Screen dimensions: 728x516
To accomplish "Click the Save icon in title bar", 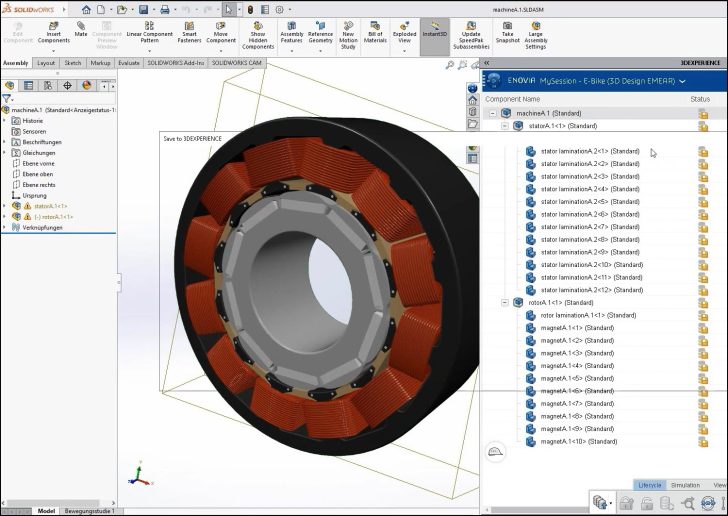I will [x=144, y=9].
